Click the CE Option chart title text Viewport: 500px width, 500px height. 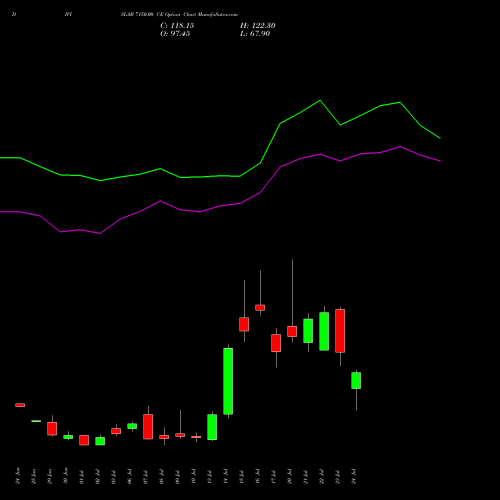tap(179, 15)
